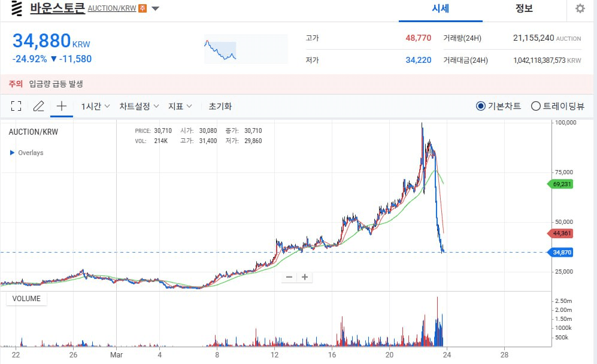Click the Mar date axis label
Screen dimensions: 597x364
(117, 355)
